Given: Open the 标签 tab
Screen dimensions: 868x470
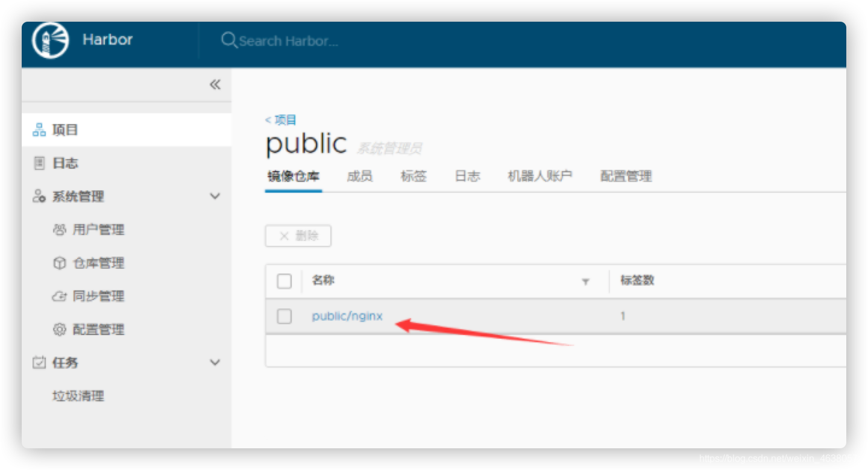Looking at the screenshot, I should pyautogui.click(x=414, y=177).
